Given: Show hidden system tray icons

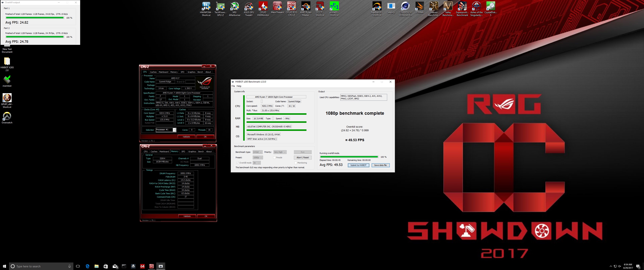Looking at the screenshot, I should pos(611,266).
